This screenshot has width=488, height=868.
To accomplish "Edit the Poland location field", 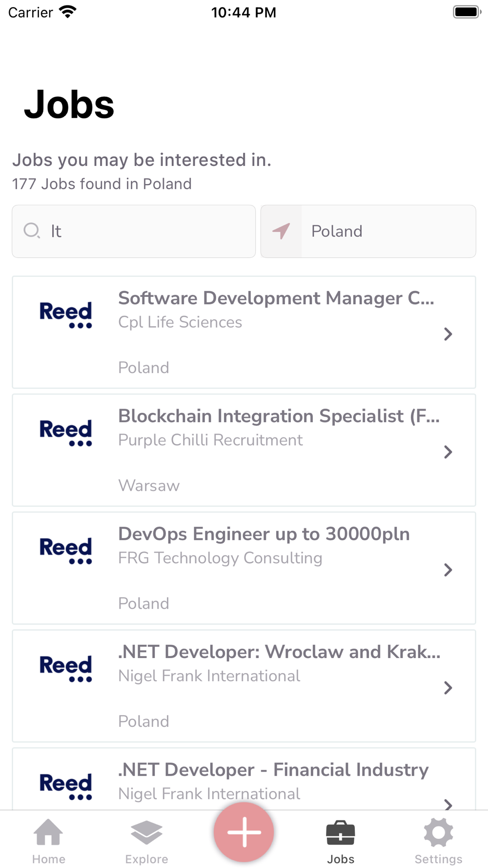I will tap(368, 231).
